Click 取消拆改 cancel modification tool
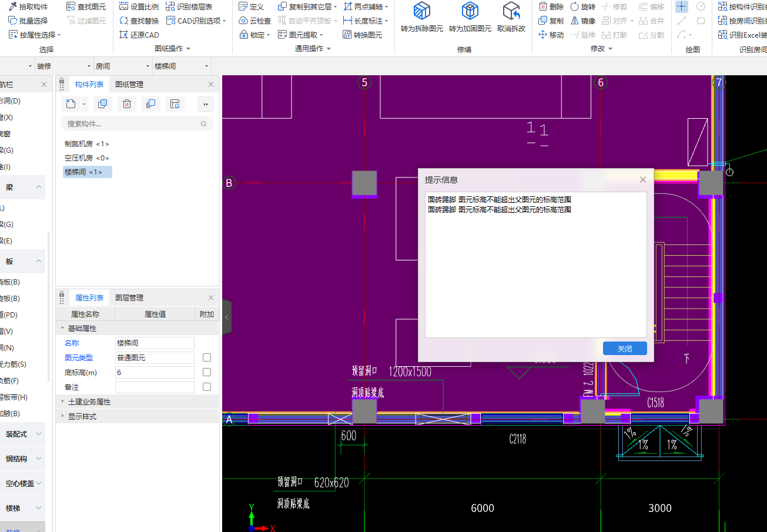 511,18
